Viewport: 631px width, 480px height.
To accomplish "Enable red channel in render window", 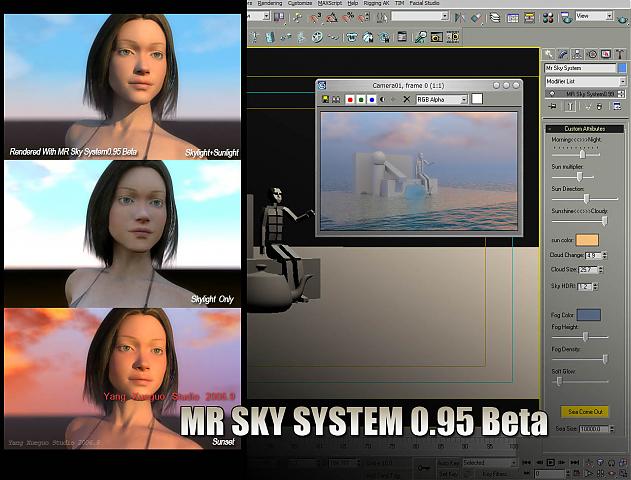I will click(350, 99).
